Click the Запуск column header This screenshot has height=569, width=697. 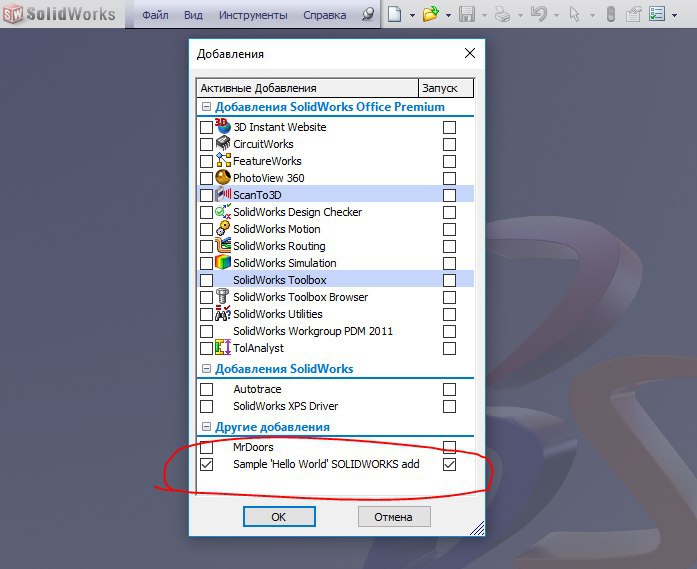click(446, 88)
